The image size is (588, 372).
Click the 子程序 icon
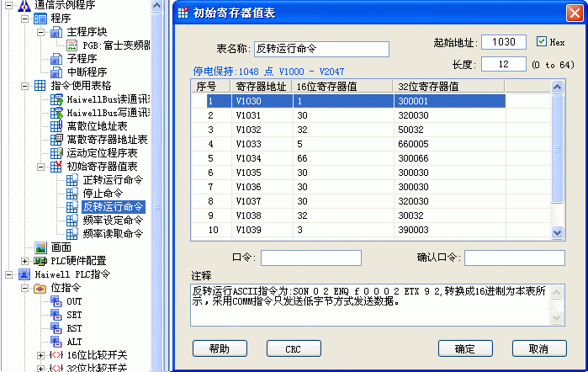[x=56, y=59]
